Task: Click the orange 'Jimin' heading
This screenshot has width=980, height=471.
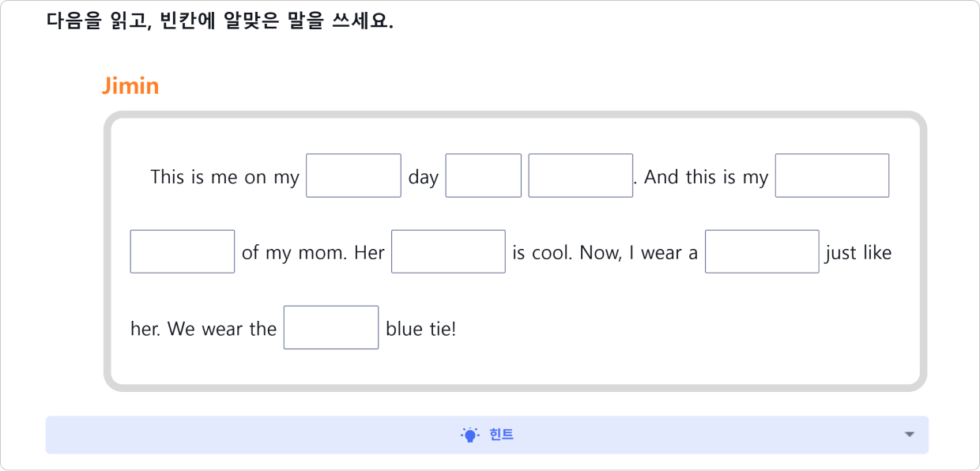Action: click(130, 86)
